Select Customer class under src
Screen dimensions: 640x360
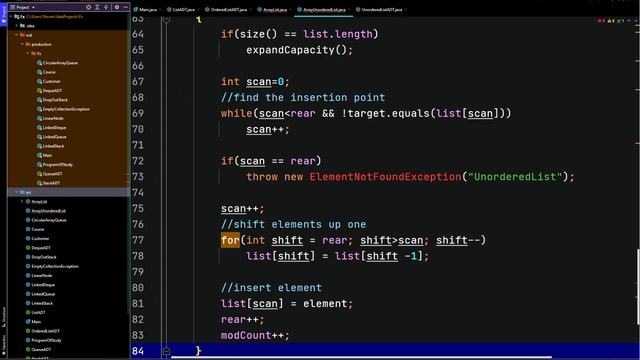(x=40, y=238)
